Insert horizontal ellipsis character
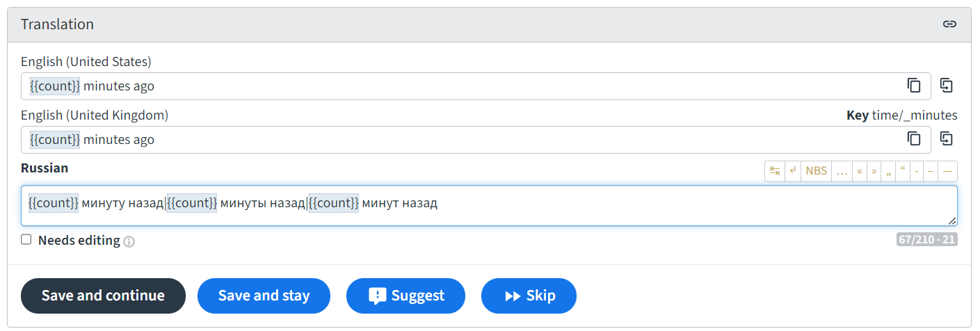980x331 pixels. (x=842, y=171)
